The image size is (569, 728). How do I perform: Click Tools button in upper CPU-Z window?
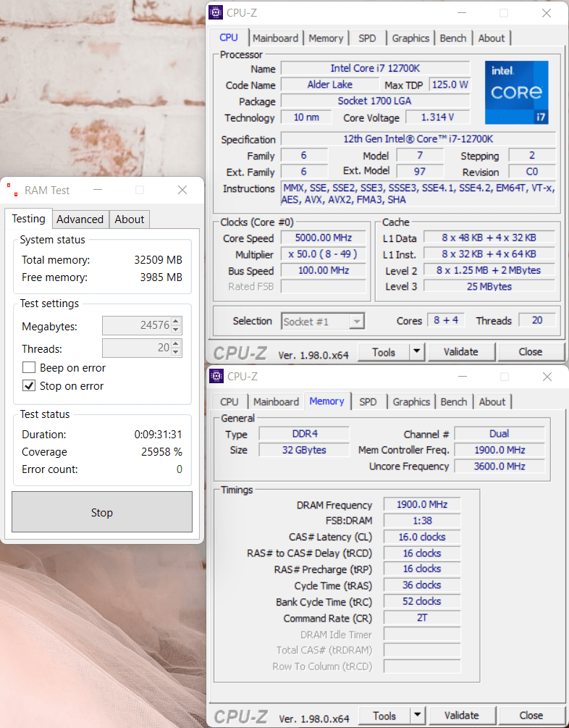pyautogui.click(x=384, y=352)
